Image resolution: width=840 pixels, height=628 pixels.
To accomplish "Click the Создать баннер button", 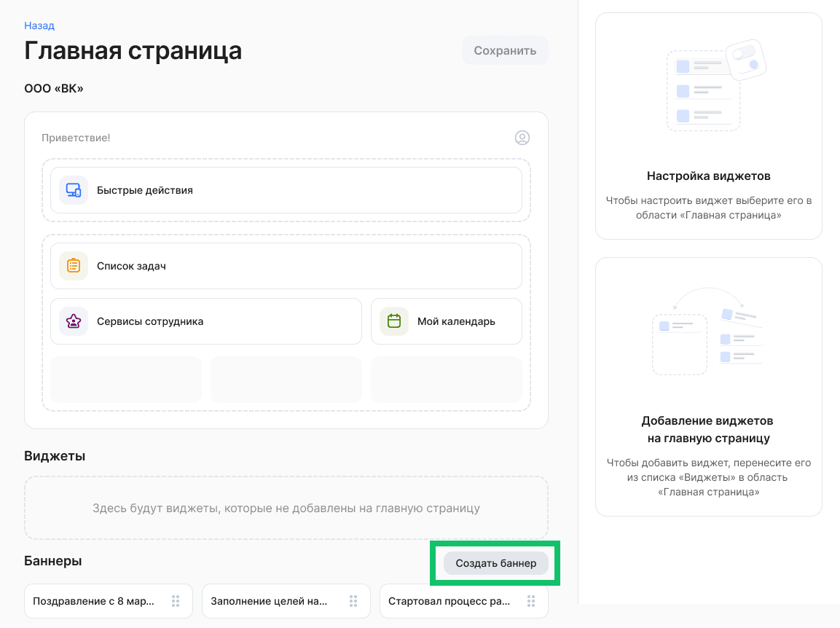I will 495,563.
